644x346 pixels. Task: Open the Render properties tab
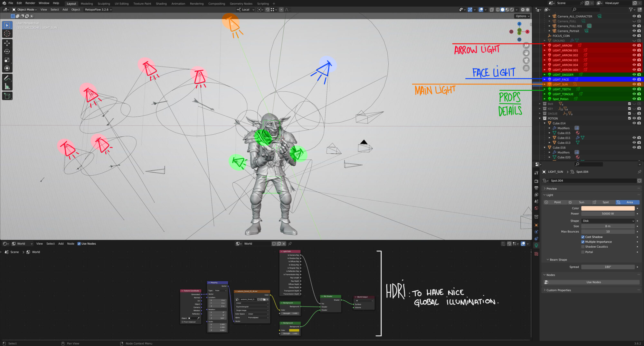coord(536,181)
